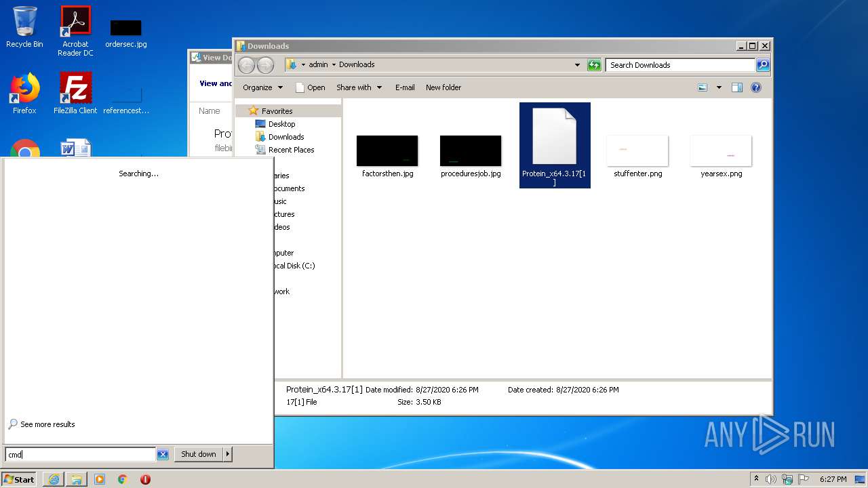Image resolution: width=868 pixels, height=488 pixels.
Task: Open the Share with dropdown
Action: 359,87
